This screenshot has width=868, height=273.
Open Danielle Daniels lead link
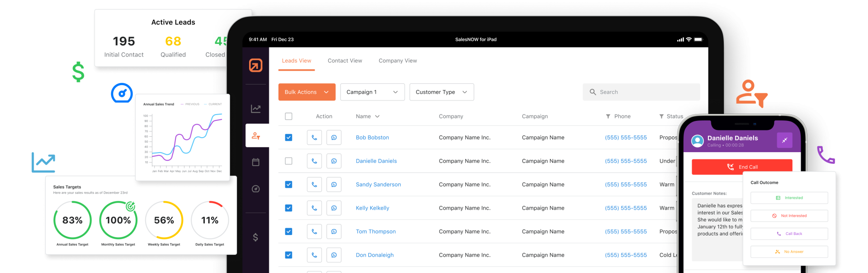tap(376, 161)
